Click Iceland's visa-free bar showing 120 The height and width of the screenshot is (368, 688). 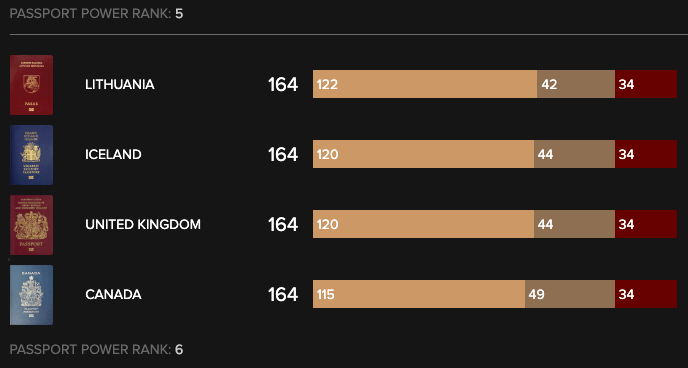coord(423,154)
